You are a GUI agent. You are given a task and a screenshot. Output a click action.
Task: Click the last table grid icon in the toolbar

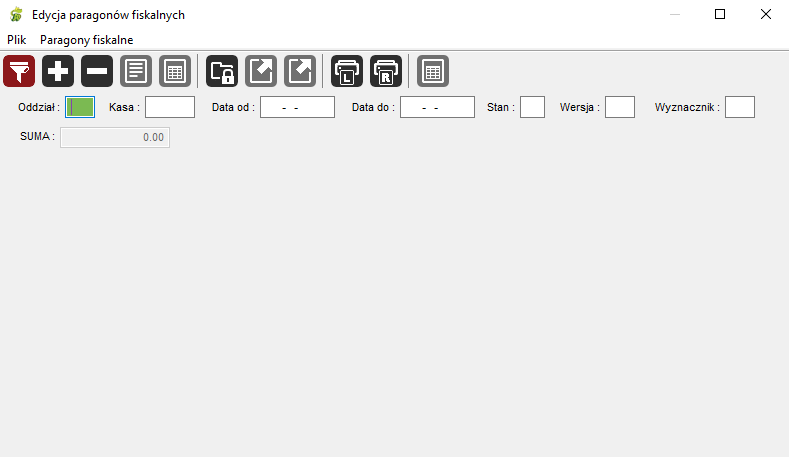pyautogui.click(x=433, y=71)
